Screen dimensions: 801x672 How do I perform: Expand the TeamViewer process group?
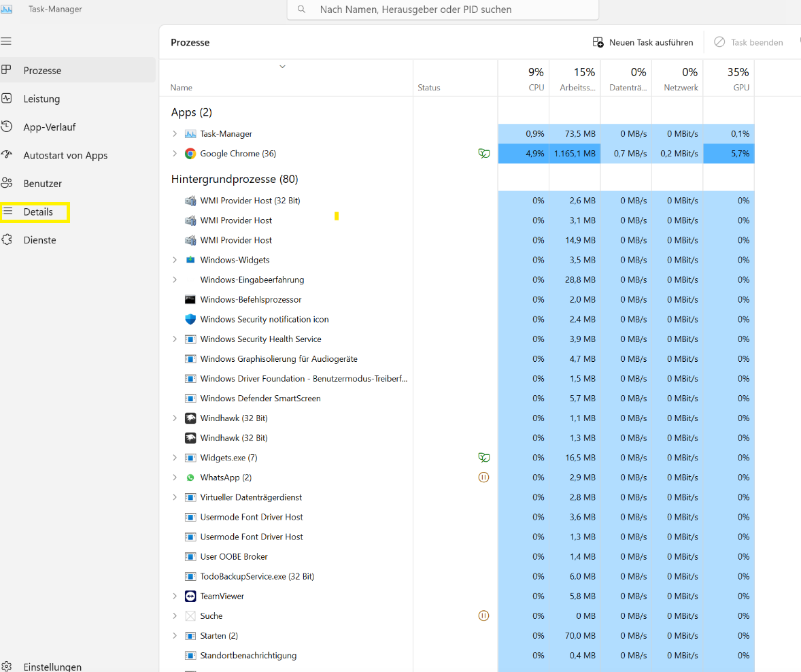(175, 596)
